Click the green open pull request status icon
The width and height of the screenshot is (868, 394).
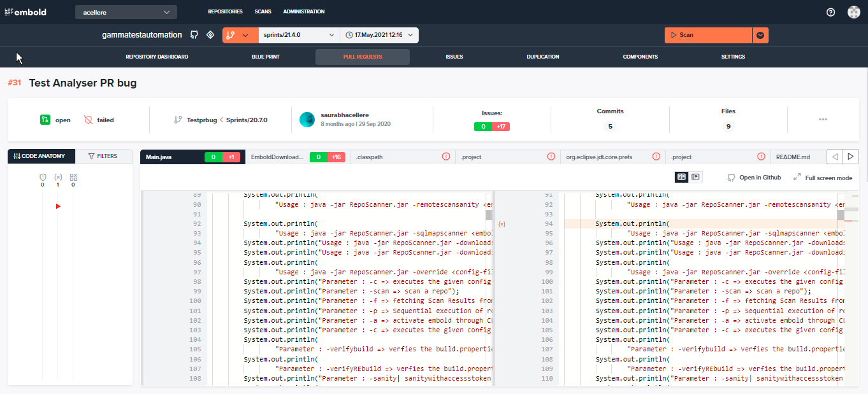point(45,120)
